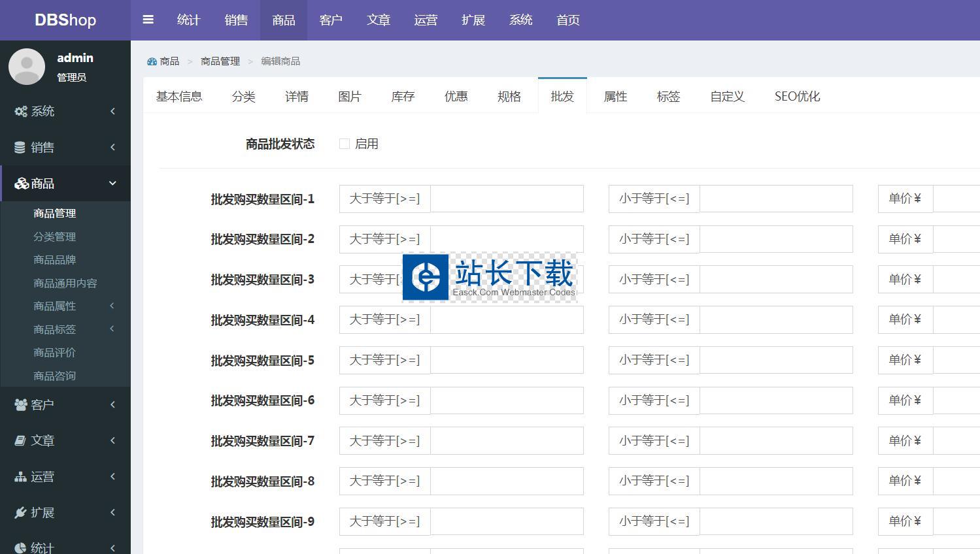Click the 系统 gears icon in sidebar

click(x=21, y=112)
